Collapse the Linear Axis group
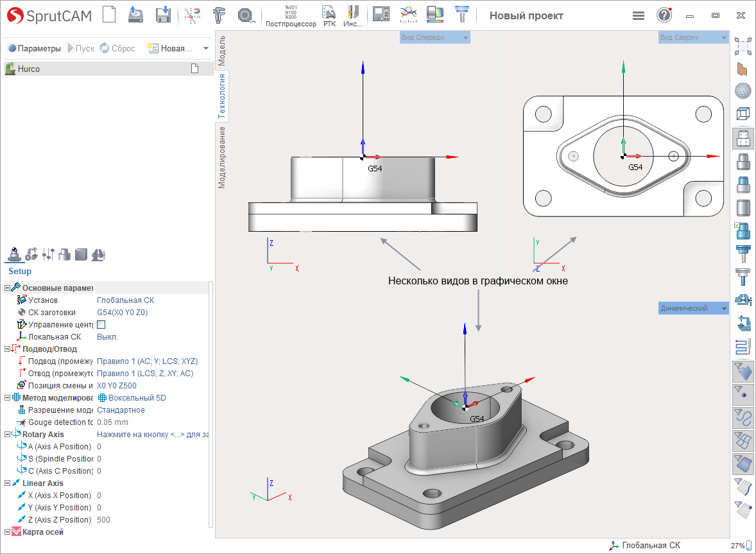This screenshot has width=756, height=554. 7,483
